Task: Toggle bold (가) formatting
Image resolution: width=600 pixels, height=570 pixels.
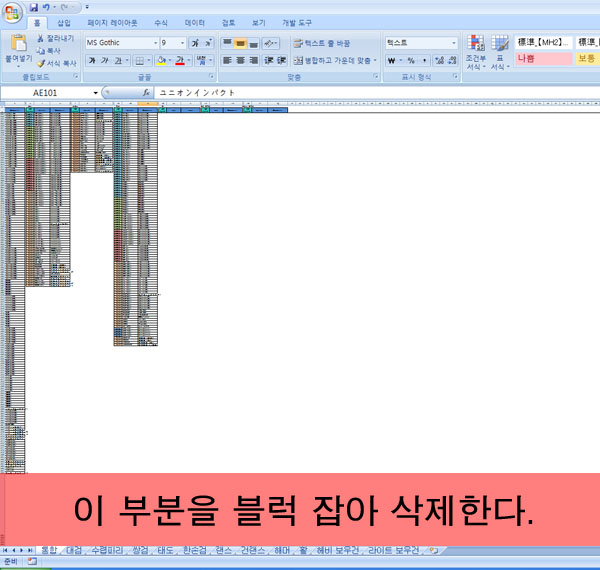Action: [92, 60]
